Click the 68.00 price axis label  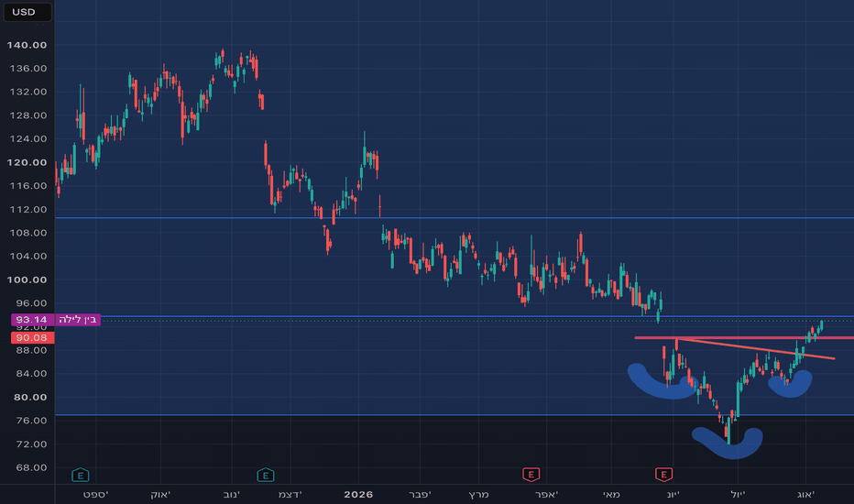(x=31, y=467)
